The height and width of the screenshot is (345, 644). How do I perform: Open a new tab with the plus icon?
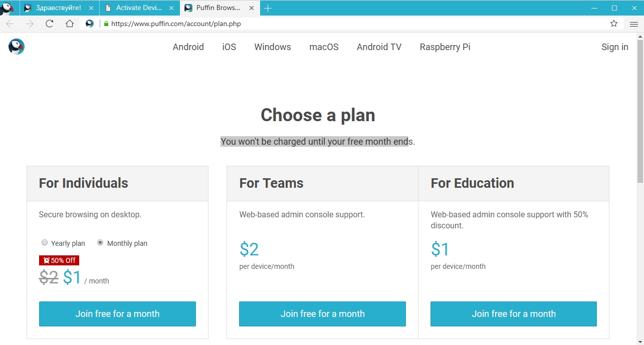coord(268,8)
